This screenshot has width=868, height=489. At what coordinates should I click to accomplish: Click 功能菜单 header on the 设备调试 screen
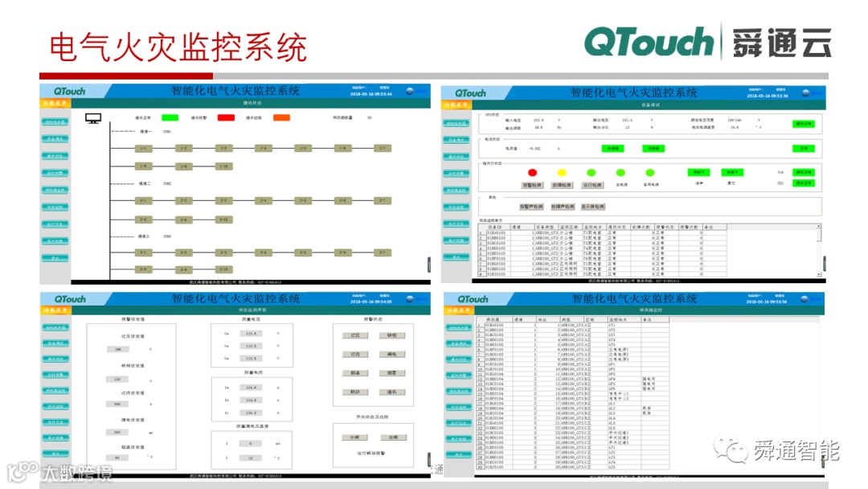point(457,105)
